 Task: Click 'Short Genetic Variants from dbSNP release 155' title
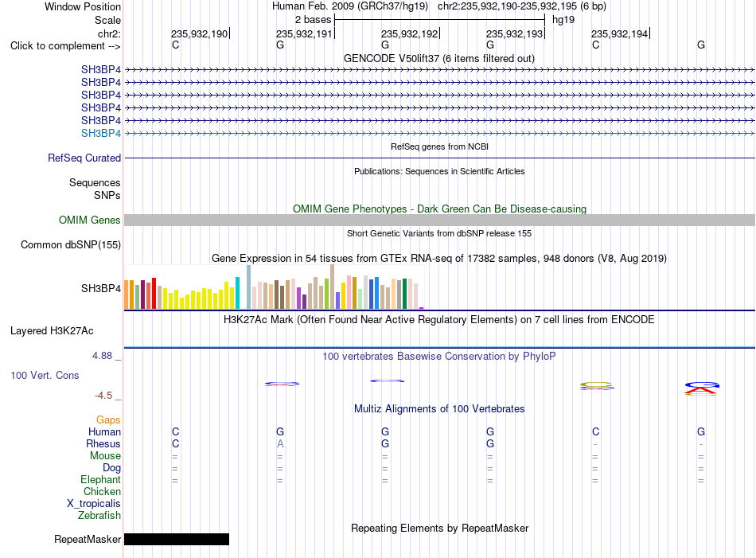(x=439, y=233)
